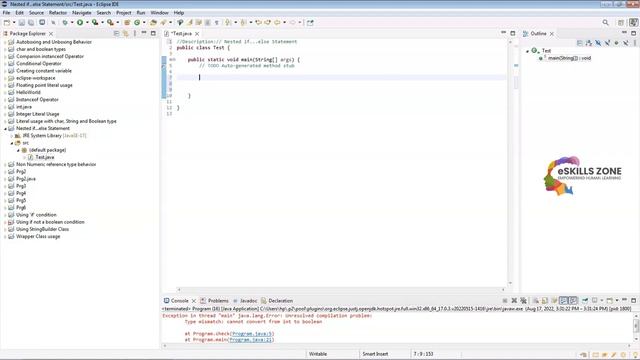Open the Debug button dropdown arrow
The image size is (640, 360).
[x=72, y=22]
